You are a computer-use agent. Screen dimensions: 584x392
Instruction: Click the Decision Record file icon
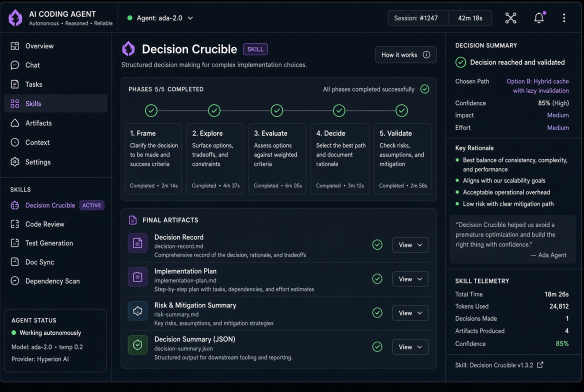pos(138,243)
